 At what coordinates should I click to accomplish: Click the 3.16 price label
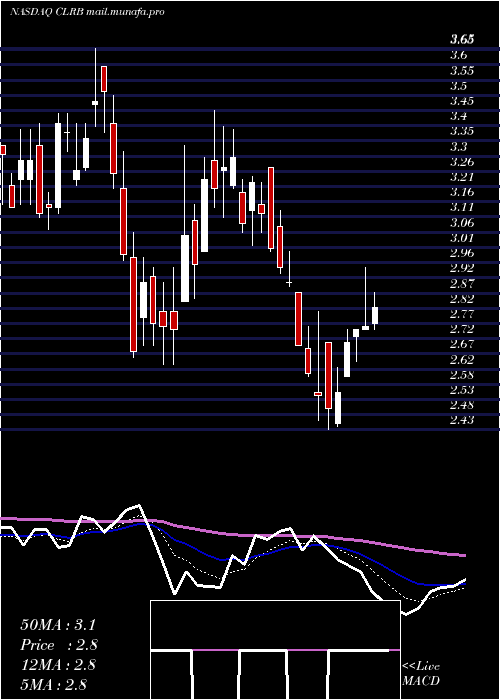462,192
